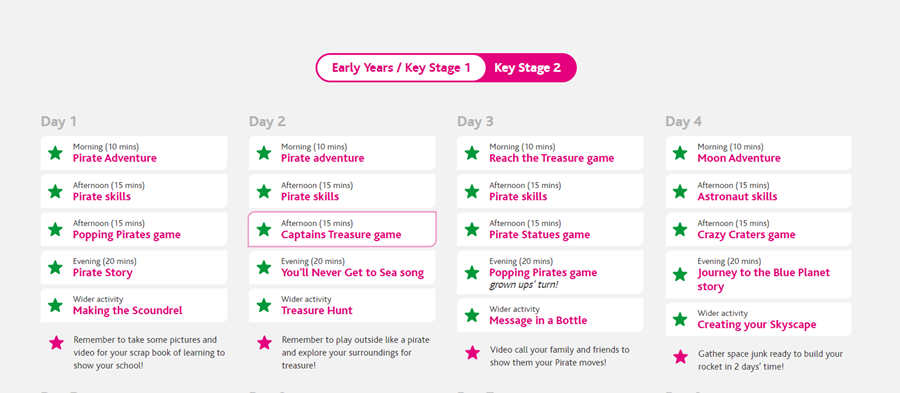
Task: Open the Pirate Statues game
Action: click(550, 229)
